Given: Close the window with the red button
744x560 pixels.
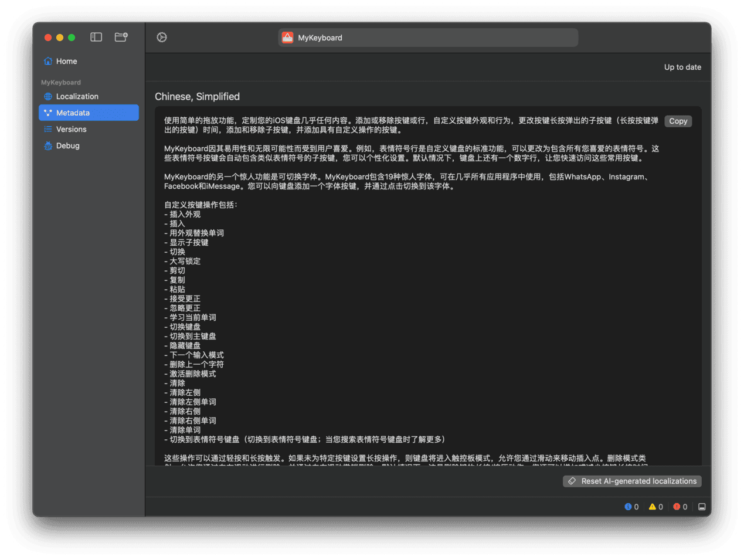Looking at the screenshot, I should click(48, 38).
